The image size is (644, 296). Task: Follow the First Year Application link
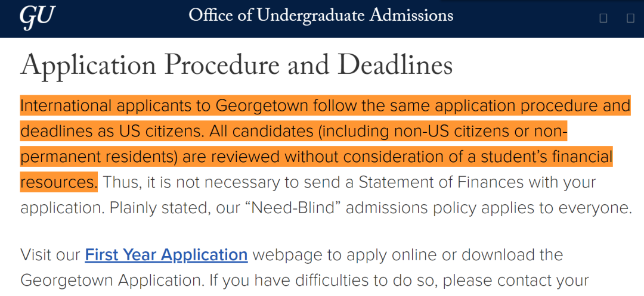(166, 254)
